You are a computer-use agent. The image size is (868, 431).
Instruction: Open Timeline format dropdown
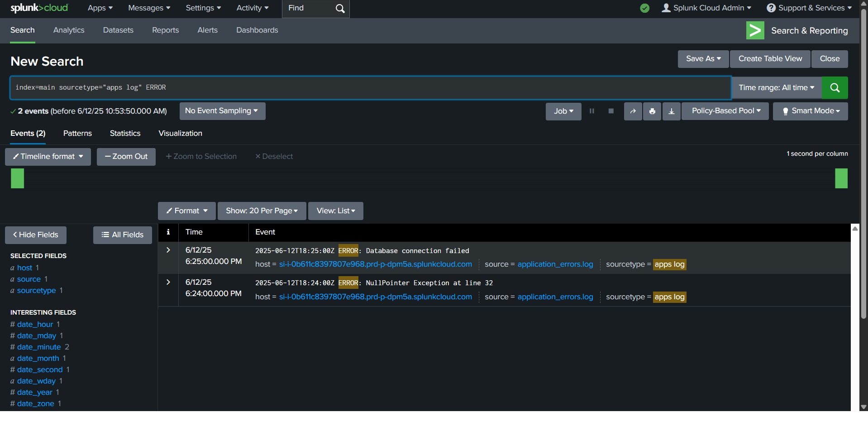pyautogui.click(x=48, y=157)
